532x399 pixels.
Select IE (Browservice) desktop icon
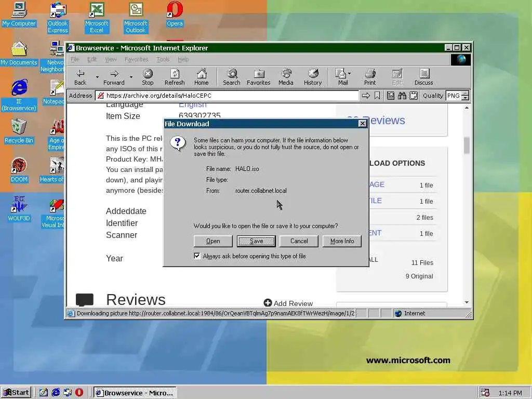[19, 96]
